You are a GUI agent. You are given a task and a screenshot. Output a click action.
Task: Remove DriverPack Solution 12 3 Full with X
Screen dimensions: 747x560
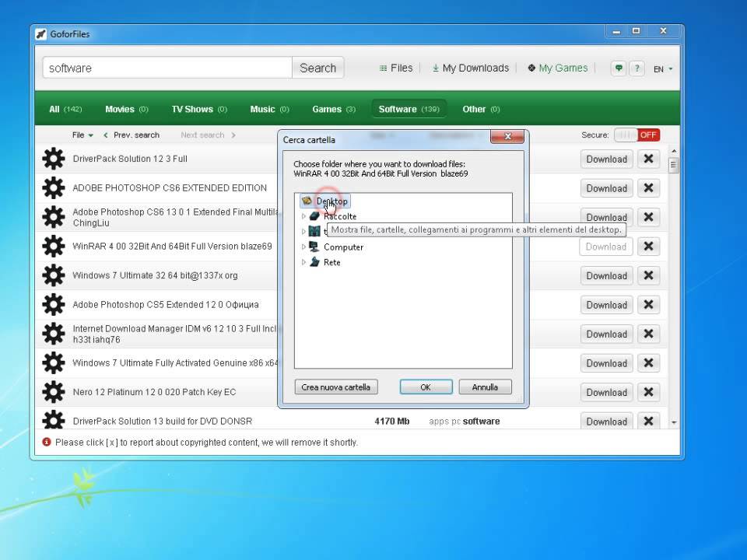(648, 159)
